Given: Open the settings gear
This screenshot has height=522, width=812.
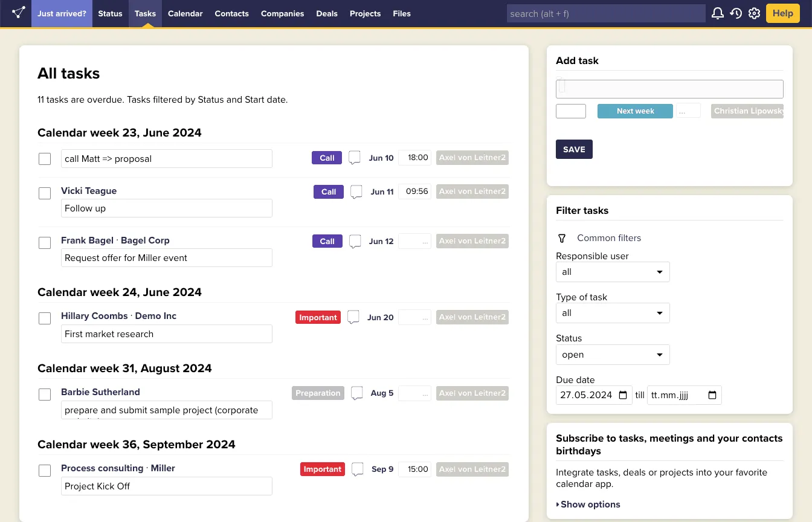Looking at the screenshot, I should pos(754,13).
